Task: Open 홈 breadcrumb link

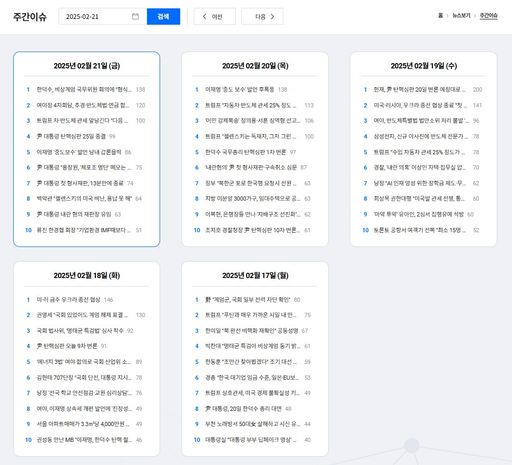Action: click(x=440, y=15)
